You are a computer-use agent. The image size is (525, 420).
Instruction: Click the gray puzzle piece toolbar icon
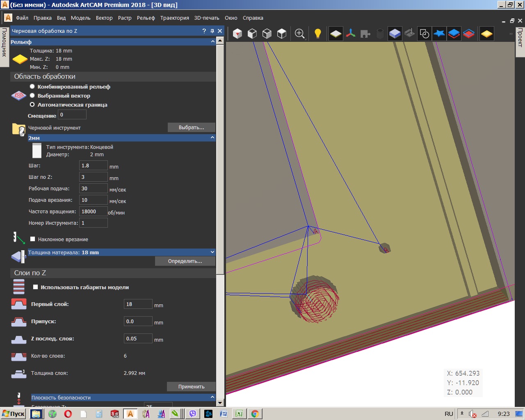pyautogui.click(x=365, y=34)
